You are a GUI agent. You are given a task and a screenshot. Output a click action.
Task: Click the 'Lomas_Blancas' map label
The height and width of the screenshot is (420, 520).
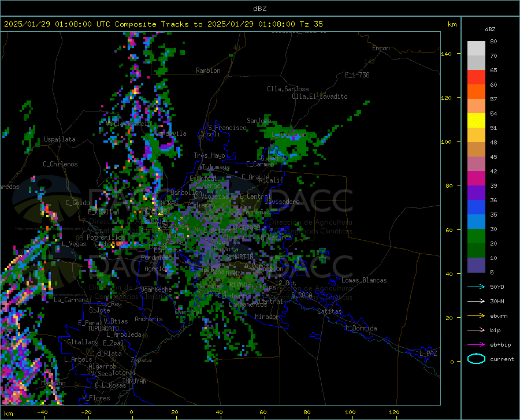pos(364,280)
